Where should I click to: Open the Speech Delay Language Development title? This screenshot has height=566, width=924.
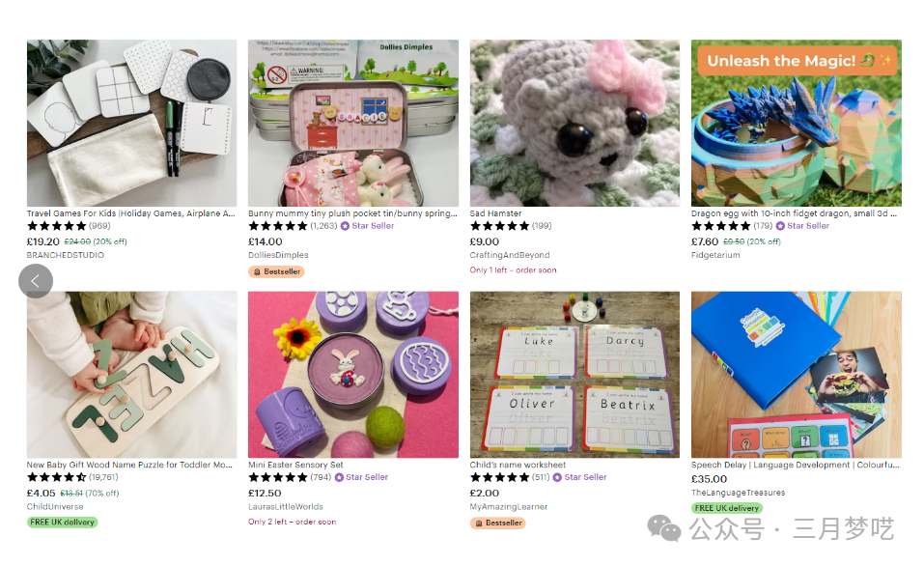coord(795,465)
